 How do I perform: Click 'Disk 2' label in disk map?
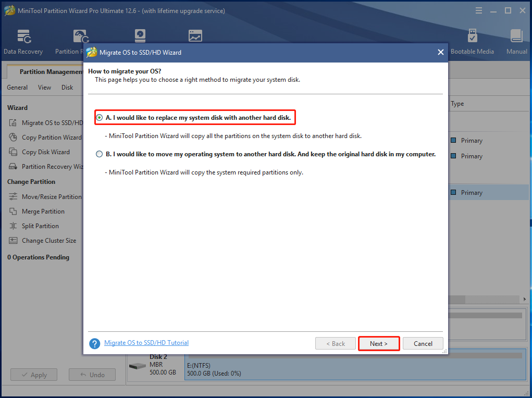(158, 357)
